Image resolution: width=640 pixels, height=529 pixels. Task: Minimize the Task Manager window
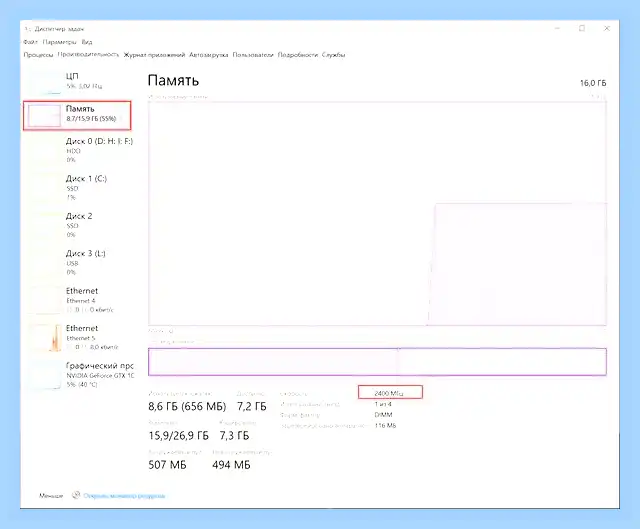point(557,28)
